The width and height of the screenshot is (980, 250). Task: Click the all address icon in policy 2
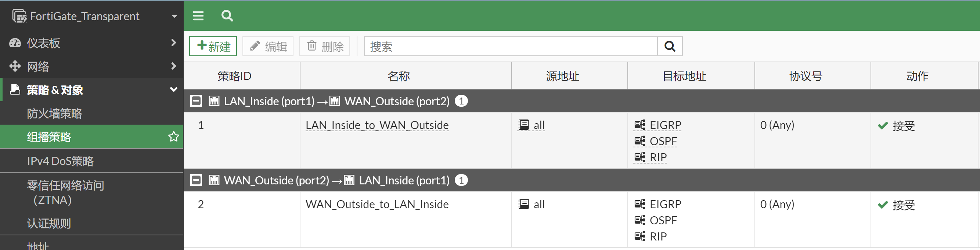(x=524, y=205)
